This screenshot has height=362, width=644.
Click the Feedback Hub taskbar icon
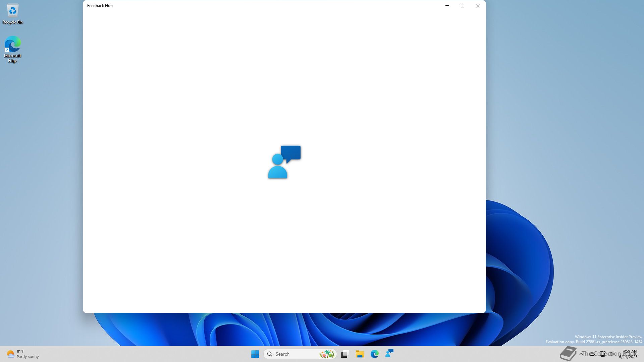click(389, 353)
